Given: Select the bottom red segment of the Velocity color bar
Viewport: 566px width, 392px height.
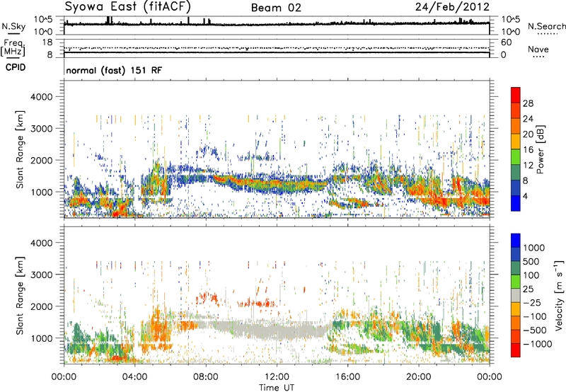Looking at the screenshot, I should click(x=516, y=350).
